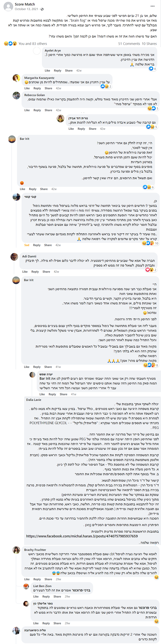This screenshot has width=161, height=644.
Task: Click the thumbs-up reaction icon next to reaction count
Action: tap(10, 43)
